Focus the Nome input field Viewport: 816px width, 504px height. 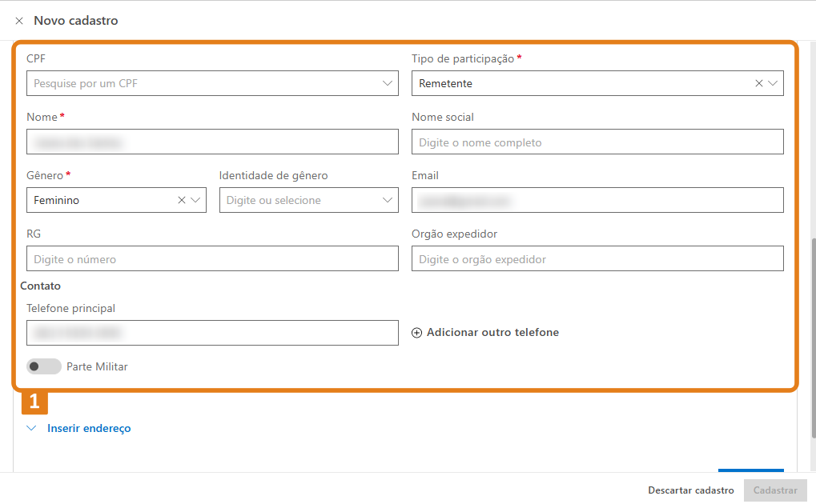pos(212,142)
